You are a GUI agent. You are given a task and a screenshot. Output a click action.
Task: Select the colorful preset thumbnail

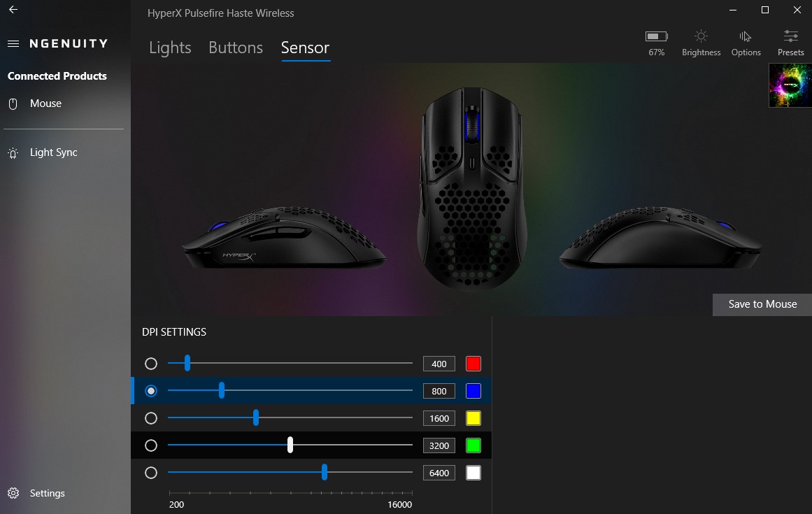coord(790,85)
